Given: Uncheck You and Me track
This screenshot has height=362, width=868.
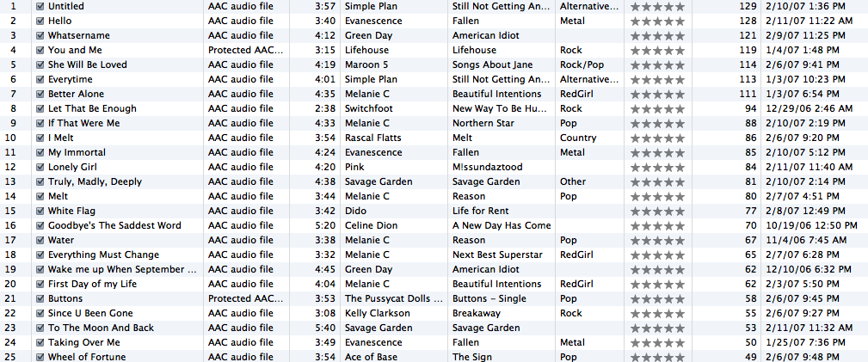Looking at the screenshot, I should 40,50.
